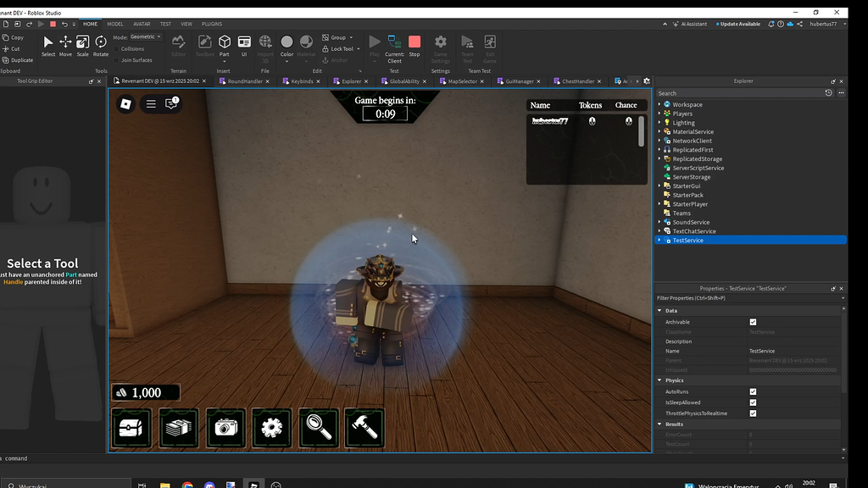This screenshot has height=488, width=868.
Task: Disable the AutoRuns checkbox
Action: coord(753,392)
